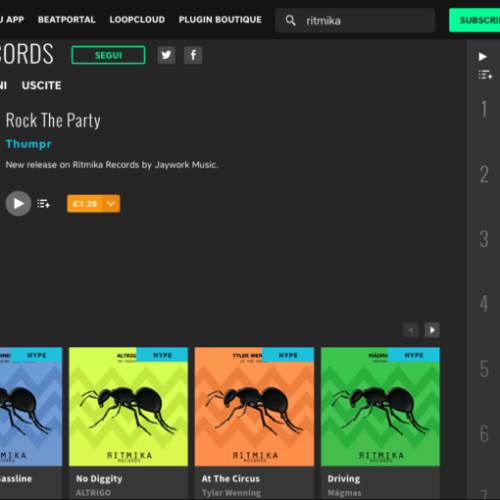Click the green Subscribe button

475,20
